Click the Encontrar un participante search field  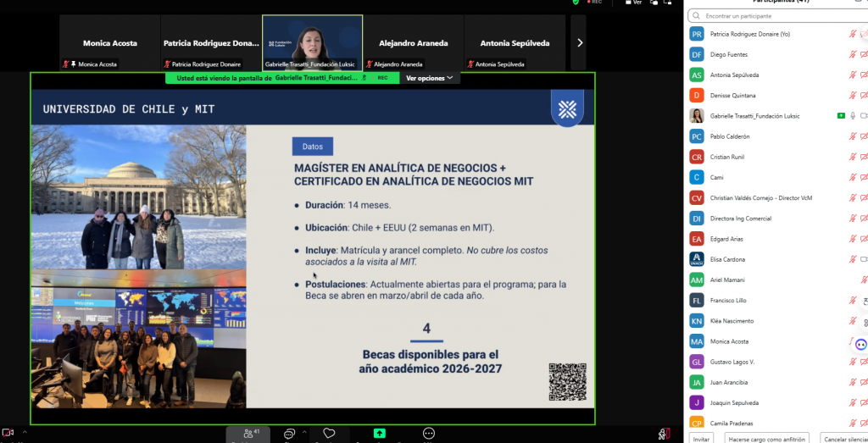[776, 15]
